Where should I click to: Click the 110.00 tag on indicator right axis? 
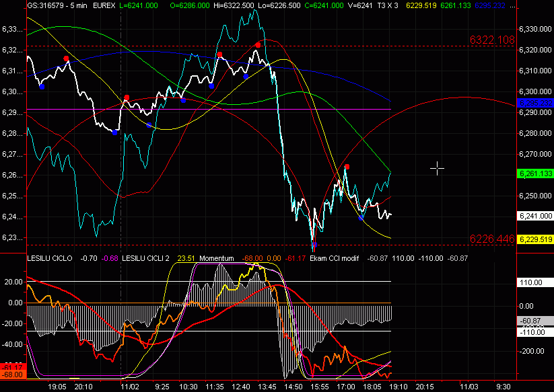[534, 282]
